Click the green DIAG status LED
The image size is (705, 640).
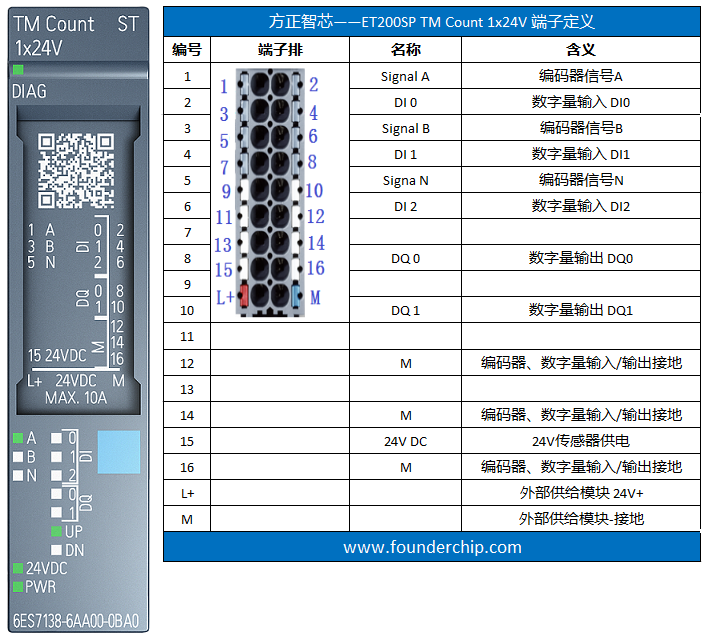coord(19,69)
